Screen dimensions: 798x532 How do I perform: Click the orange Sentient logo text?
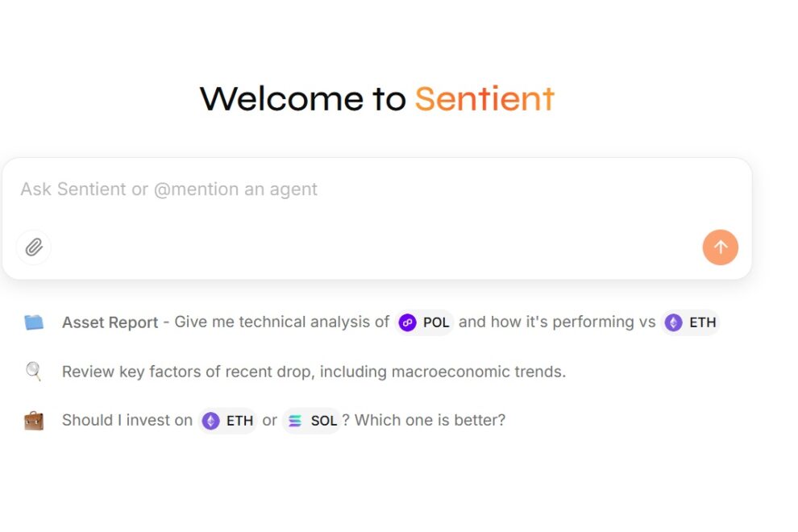pos(484,98)
